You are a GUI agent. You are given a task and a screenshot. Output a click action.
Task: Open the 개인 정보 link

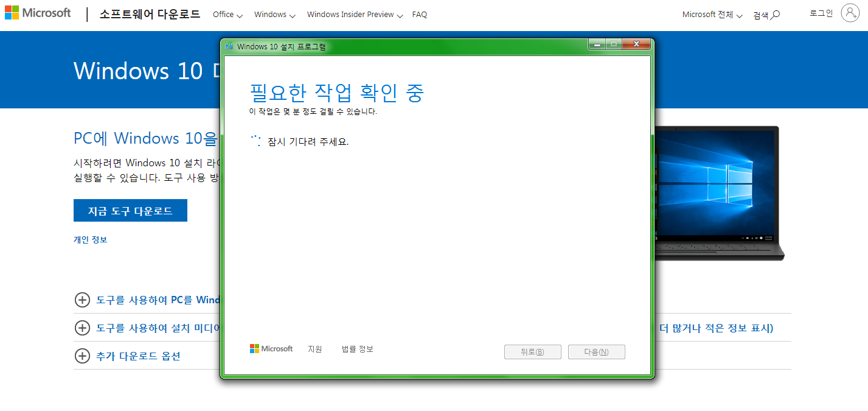coord(90,240)
